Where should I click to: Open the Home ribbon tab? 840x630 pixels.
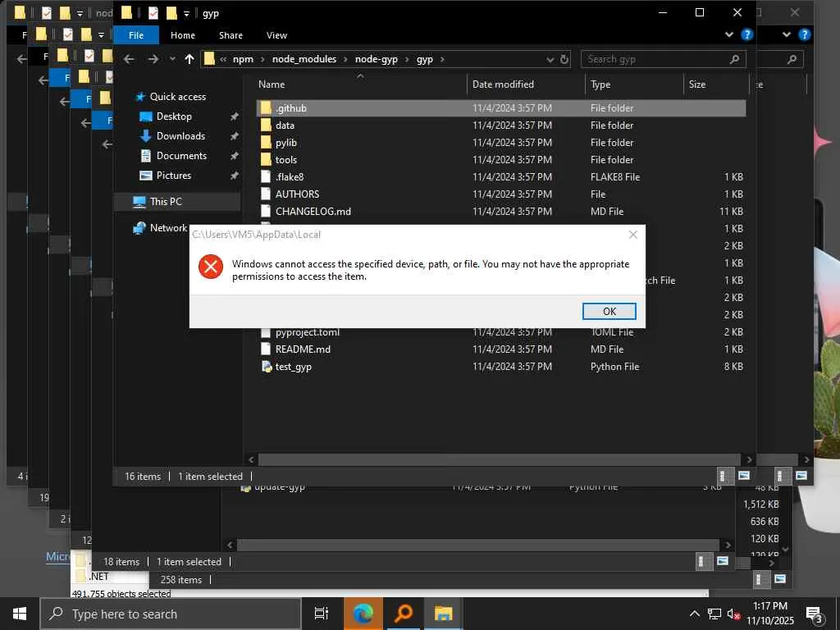[183, 35]
